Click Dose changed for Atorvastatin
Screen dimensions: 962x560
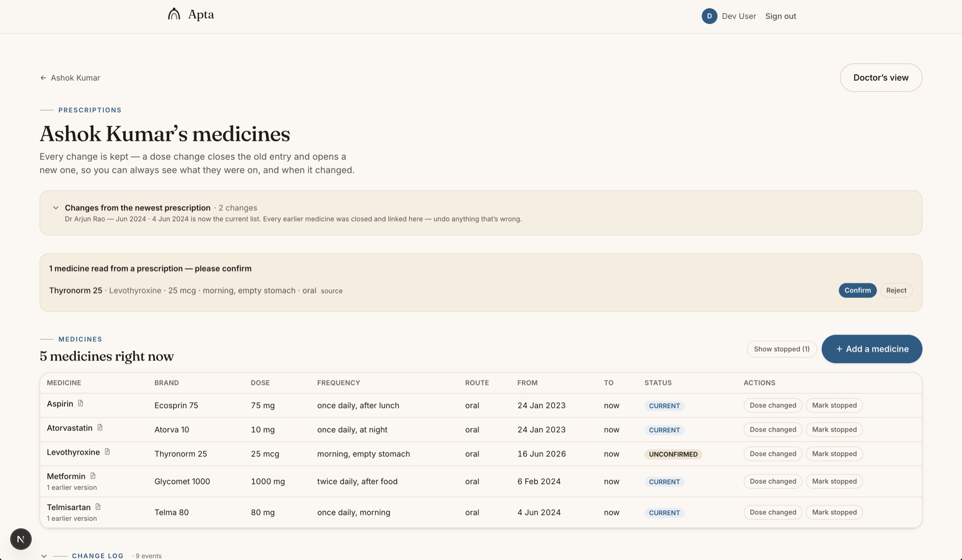pyautogui.click(x=773, y=430)
